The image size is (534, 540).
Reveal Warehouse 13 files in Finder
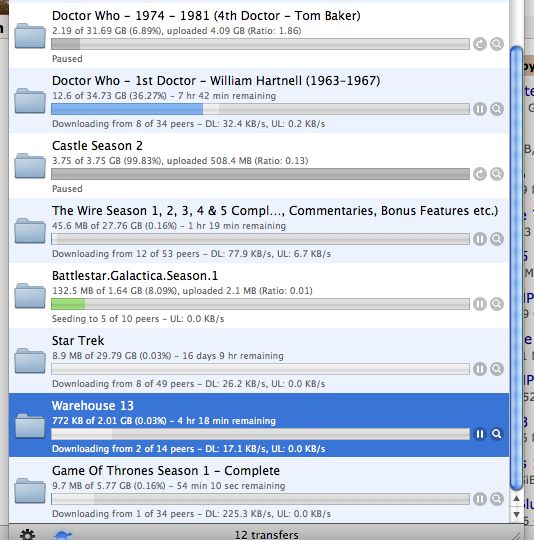click(497, 434)
